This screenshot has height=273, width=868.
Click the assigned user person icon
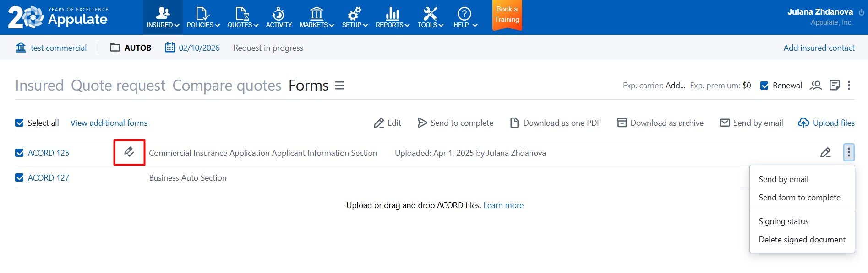tap(815, 86)
